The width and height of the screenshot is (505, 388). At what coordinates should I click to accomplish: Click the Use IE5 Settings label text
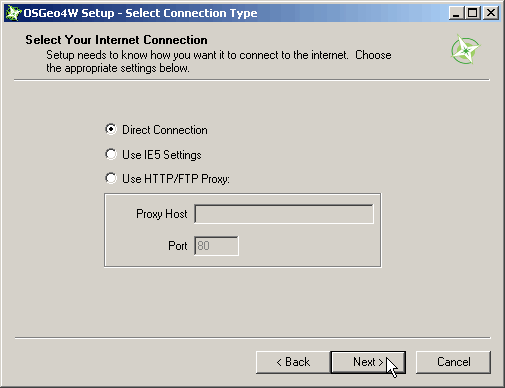coord(162,155)
